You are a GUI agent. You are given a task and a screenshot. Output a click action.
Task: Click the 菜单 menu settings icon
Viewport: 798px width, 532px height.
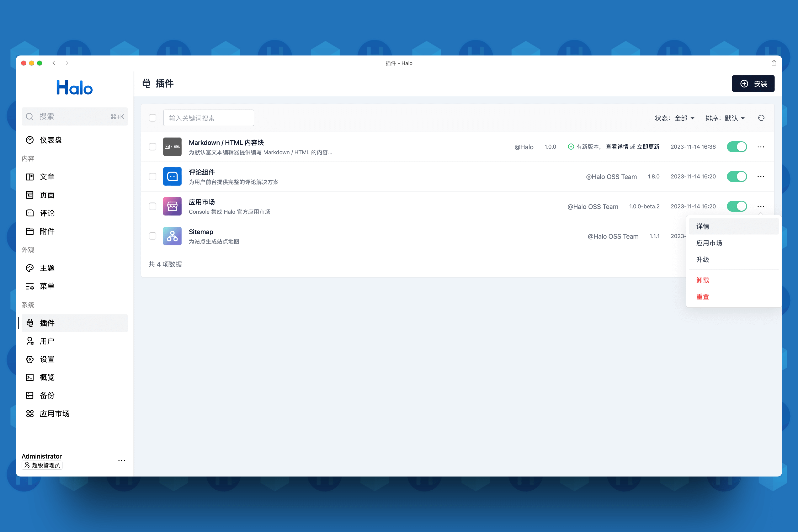(30, 286)
